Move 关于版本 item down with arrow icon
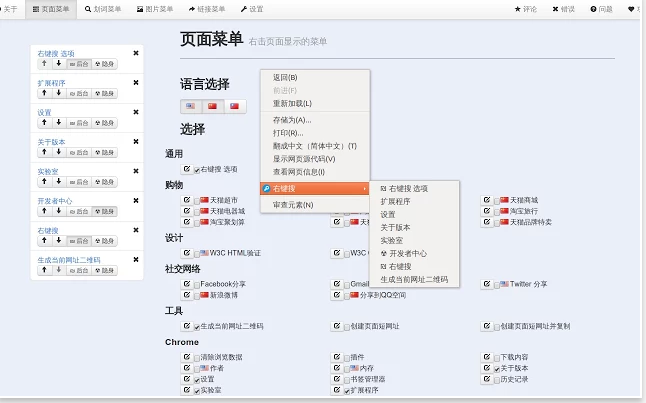 point(59,152)
